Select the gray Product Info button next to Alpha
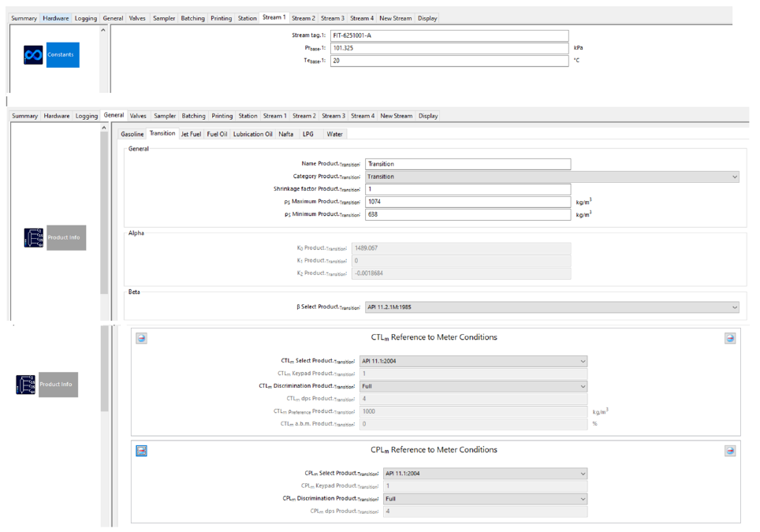 coord(66,237)
